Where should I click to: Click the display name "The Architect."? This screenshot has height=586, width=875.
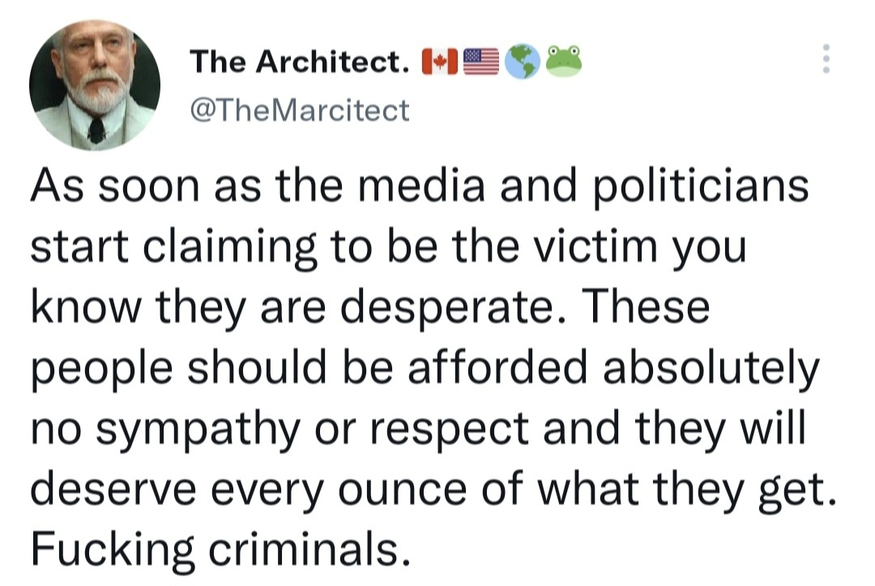point(299,62)
